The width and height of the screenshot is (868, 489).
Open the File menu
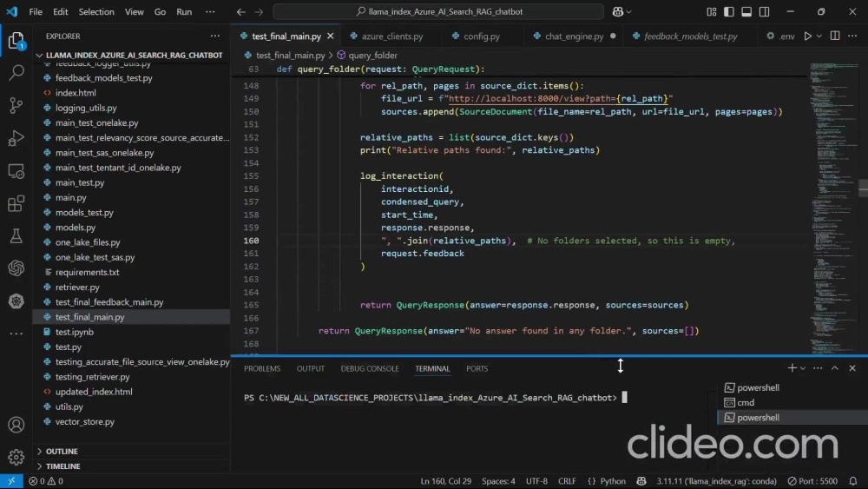[x=36, y=11]
